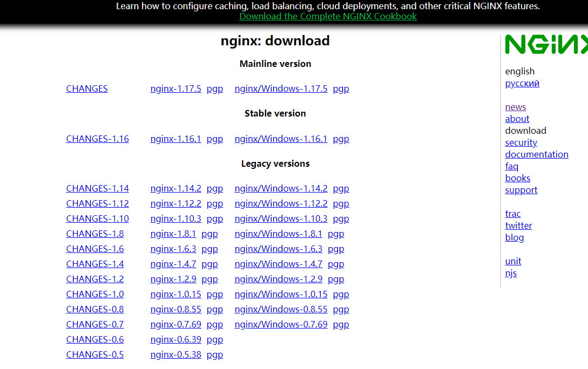Go to the security advisories page
The width and height of the screenshot is (588, 369).
click(x=521, y=142)
